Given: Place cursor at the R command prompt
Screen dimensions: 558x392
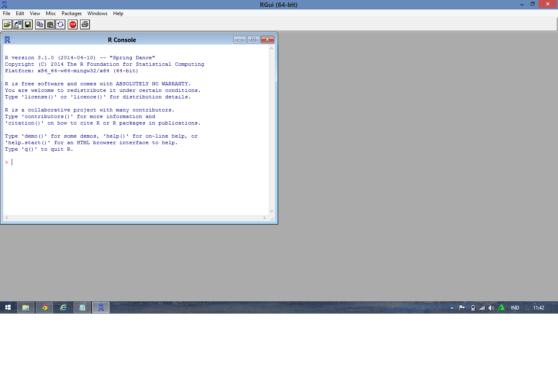Looking at the screenshot, I should 12,162.
